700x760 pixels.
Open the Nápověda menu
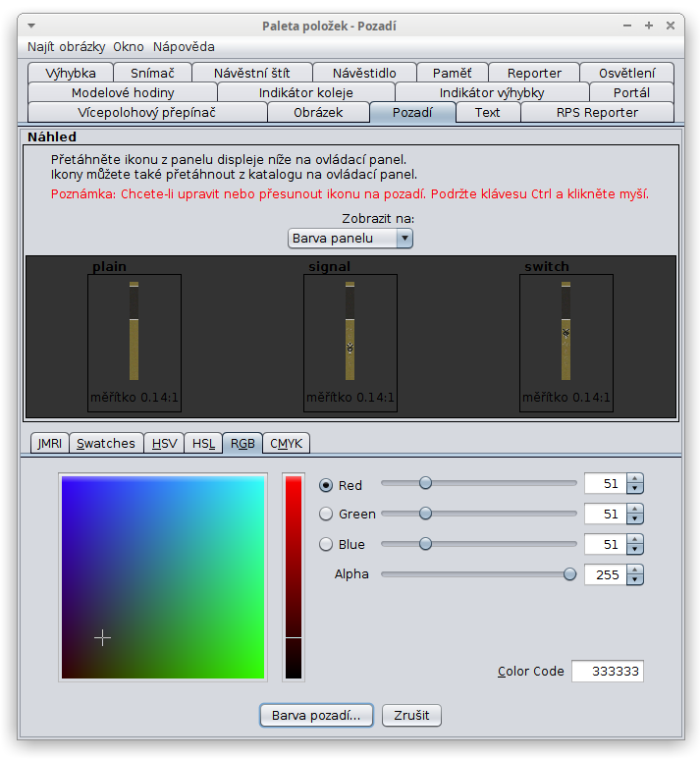tap(184, 46)
